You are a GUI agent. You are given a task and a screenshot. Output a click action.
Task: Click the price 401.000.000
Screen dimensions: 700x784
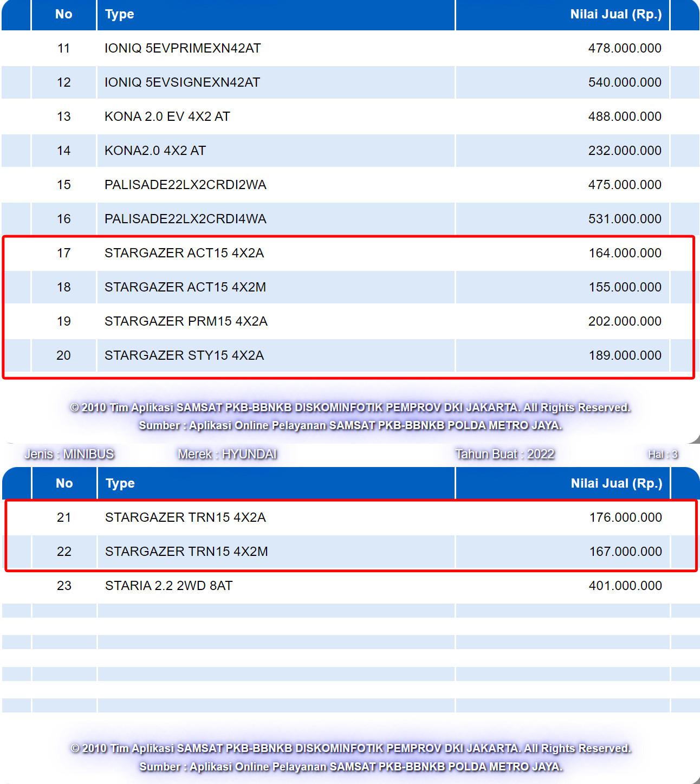tap(625, 586)
